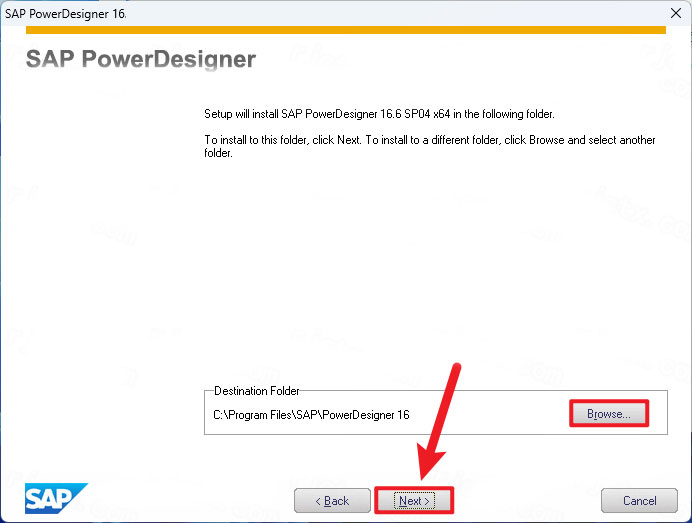
Task: Click the Next button to continue installation
Action: click(414, 500)
